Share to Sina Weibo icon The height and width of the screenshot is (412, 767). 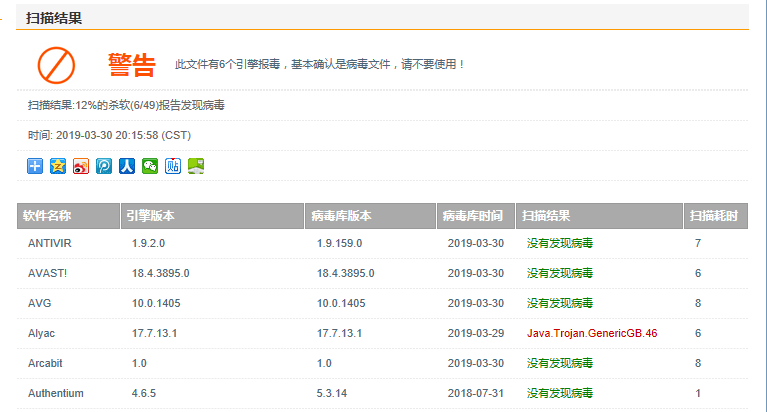(x=81, y=166)
